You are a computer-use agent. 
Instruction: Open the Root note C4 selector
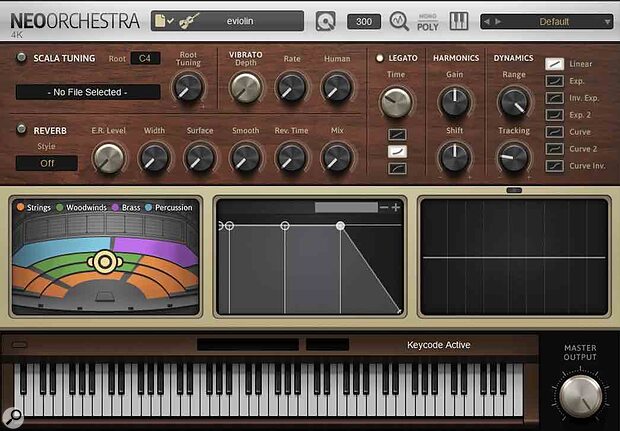[x=145, y=59]
